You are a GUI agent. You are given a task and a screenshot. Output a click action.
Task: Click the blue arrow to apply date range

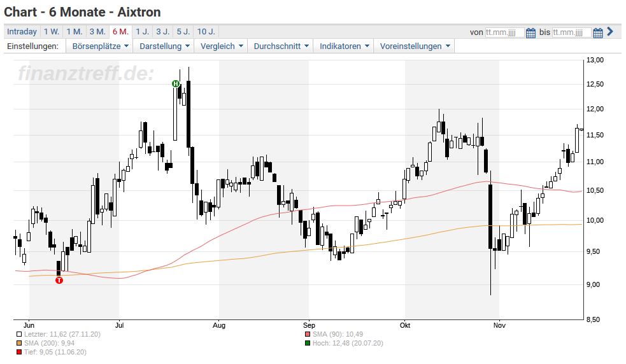(609, 31)
